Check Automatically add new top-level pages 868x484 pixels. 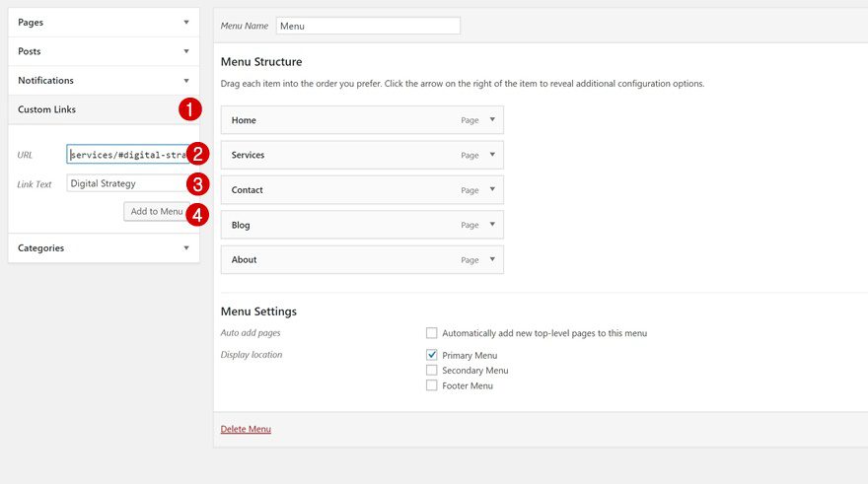pyautogui.click(x=431, y=333)
